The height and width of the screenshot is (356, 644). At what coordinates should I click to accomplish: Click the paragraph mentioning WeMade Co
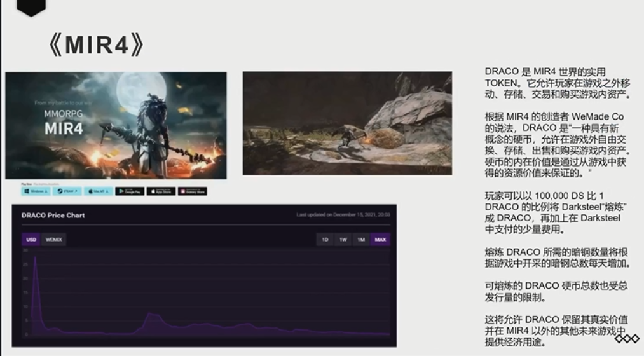click(558, 145)
